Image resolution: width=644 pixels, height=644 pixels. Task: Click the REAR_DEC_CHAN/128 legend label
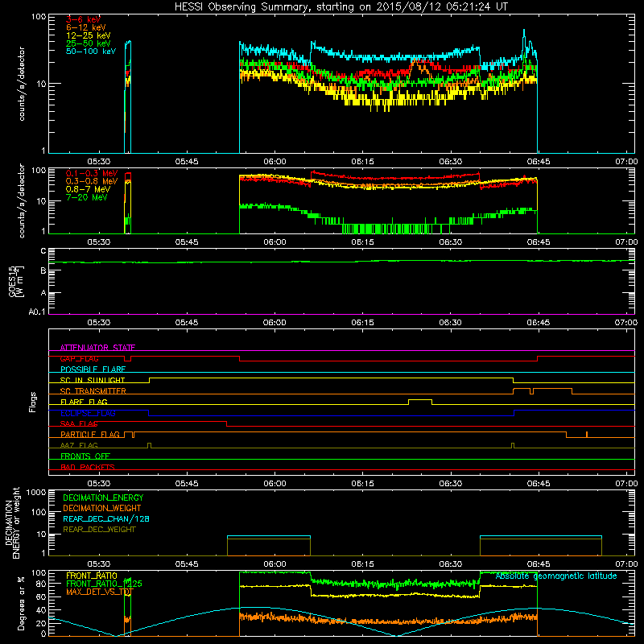click(x=106, y=518)
